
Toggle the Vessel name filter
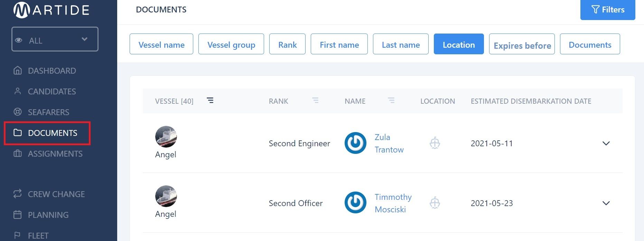[x=161, y=44]
